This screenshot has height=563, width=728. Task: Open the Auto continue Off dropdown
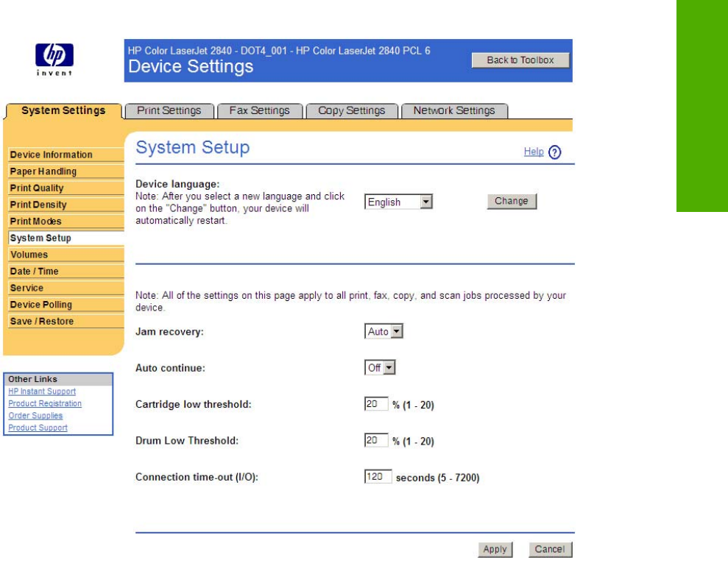(x=380, y=367)
